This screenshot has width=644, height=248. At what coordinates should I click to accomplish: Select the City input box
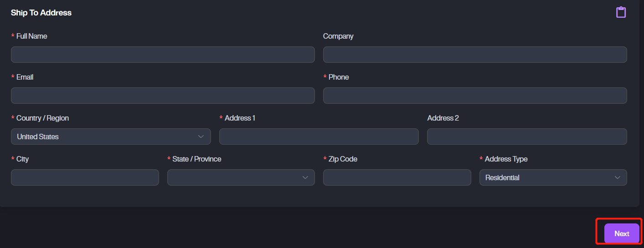pyautogui.click(x=85, y=177)
